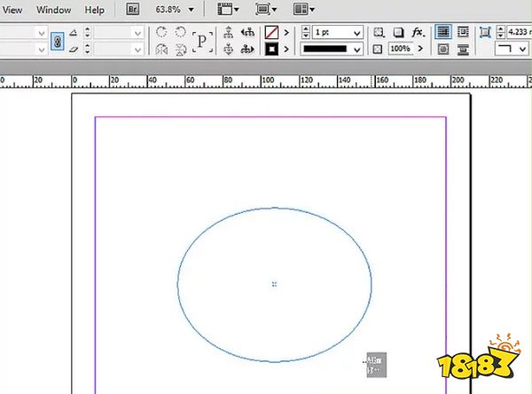Image resolution: width=532 pixels, height=394 pixels.
Task: Click the Select Container icon
Action: point(229,33)
